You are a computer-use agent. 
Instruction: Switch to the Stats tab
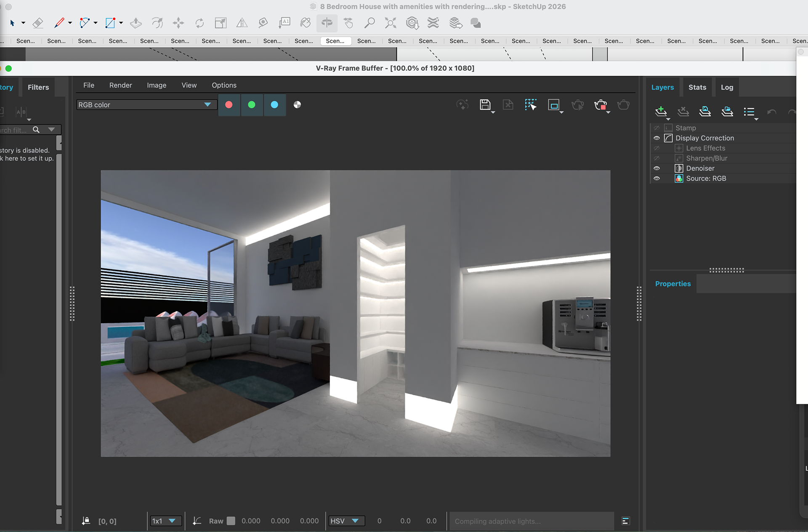[697, 87]
